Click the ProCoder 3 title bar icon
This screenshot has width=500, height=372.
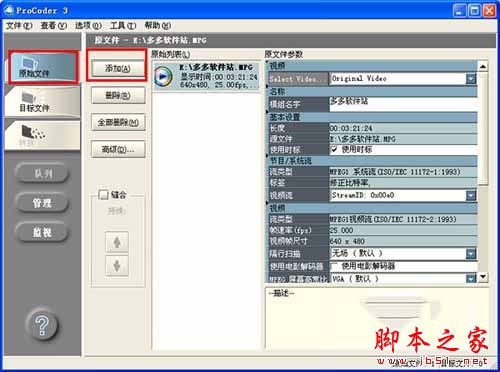click(x=9, y=10)
